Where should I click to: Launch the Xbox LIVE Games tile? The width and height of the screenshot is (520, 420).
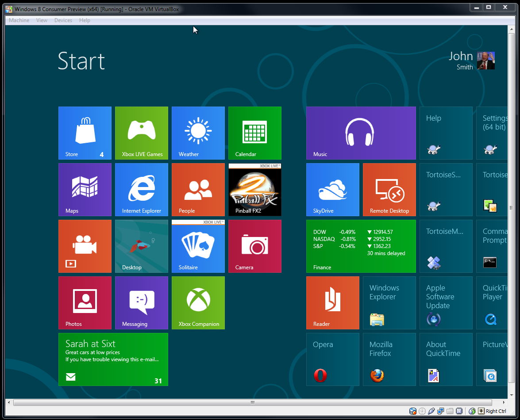[x=142, y=133]
